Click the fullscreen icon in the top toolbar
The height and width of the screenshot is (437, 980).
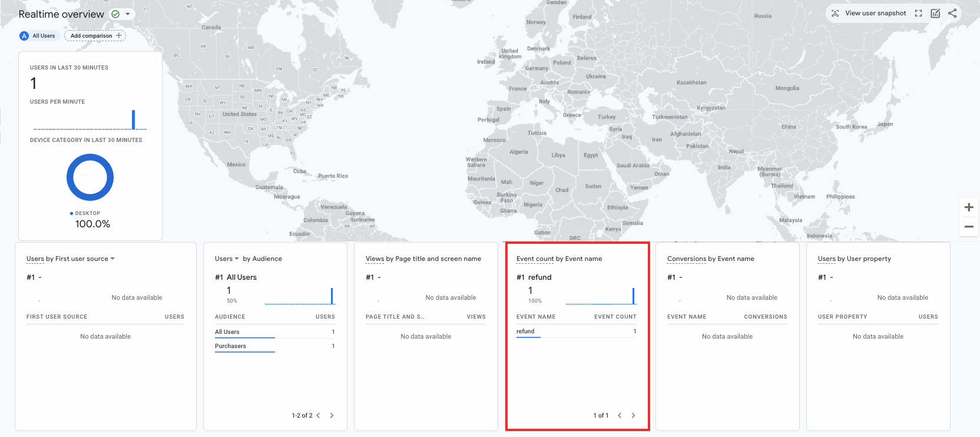click(918, 13)
